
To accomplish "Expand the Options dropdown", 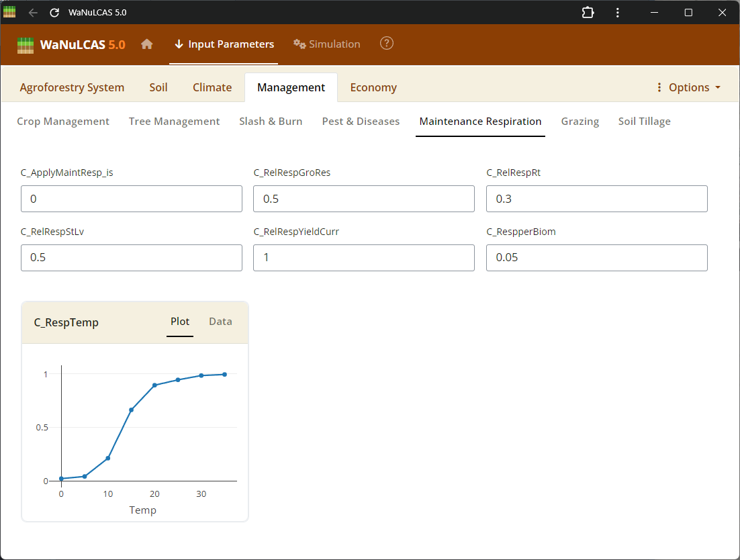I will [x=688, y=87].
